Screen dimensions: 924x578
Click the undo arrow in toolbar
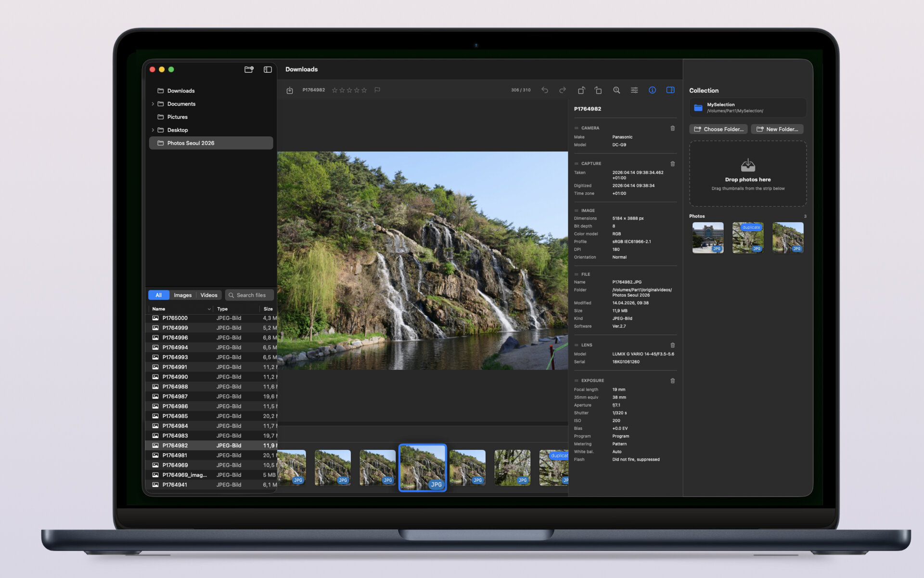545,90
